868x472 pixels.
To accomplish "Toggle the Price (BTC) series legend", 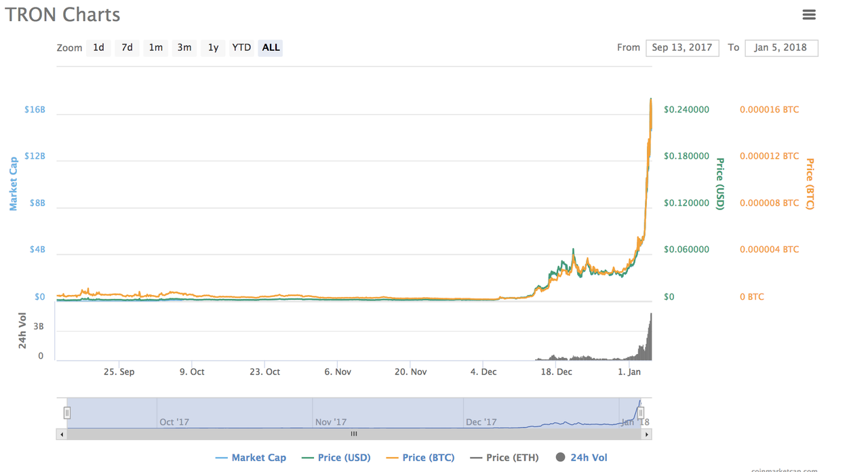I will (420, 458).
